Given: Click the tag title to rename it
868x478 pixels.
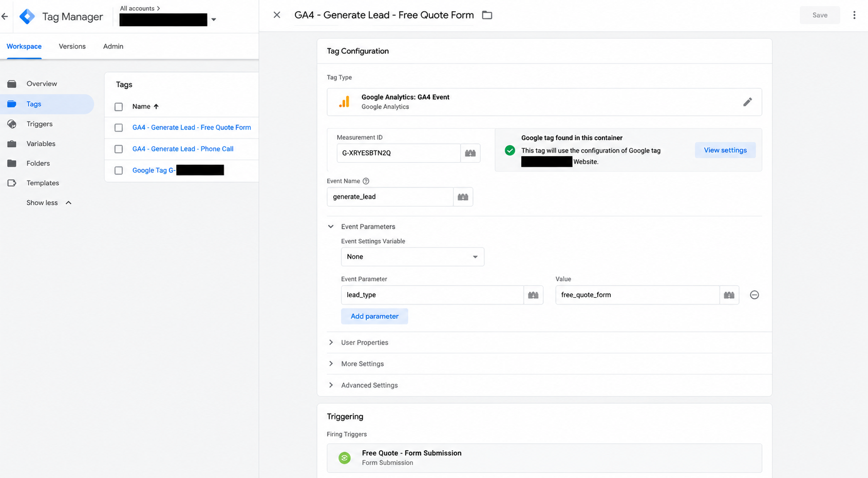Looking at the screenshot, I should pos(384,15).
